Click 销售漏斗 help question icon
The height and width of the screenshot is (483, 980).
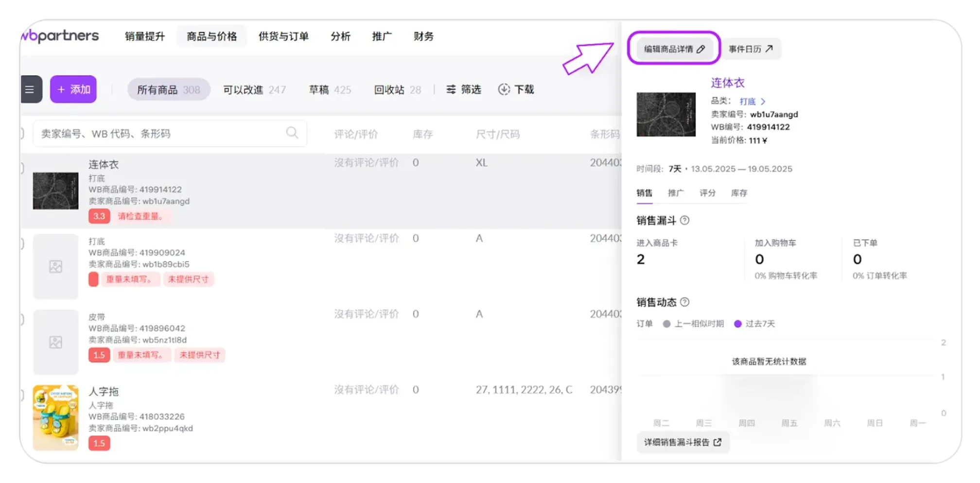(684, 220)
